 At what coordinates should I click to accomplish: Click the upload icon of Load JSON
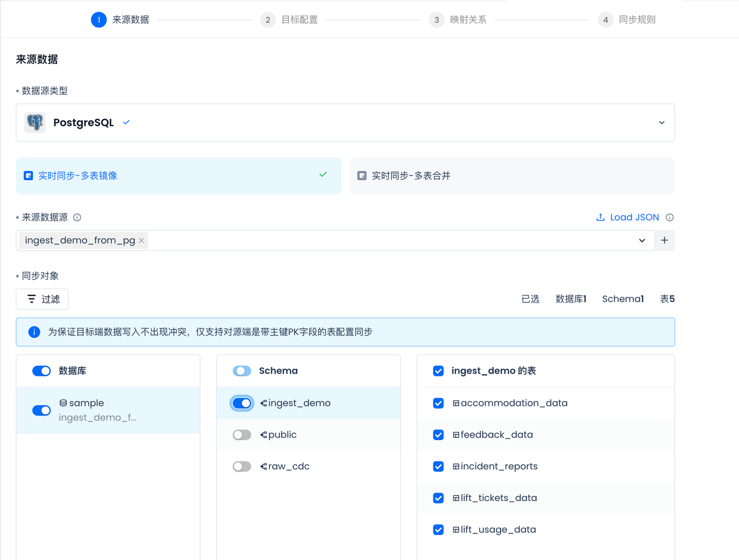pyautogui.click(x=600, y=218)
